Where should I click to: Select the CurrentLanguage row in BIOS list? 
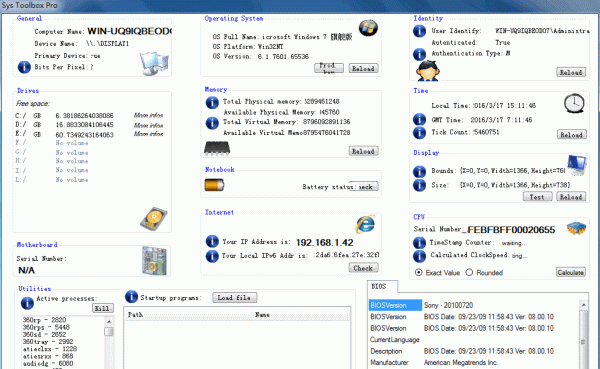pyautogui.click(x=474, y=340)
